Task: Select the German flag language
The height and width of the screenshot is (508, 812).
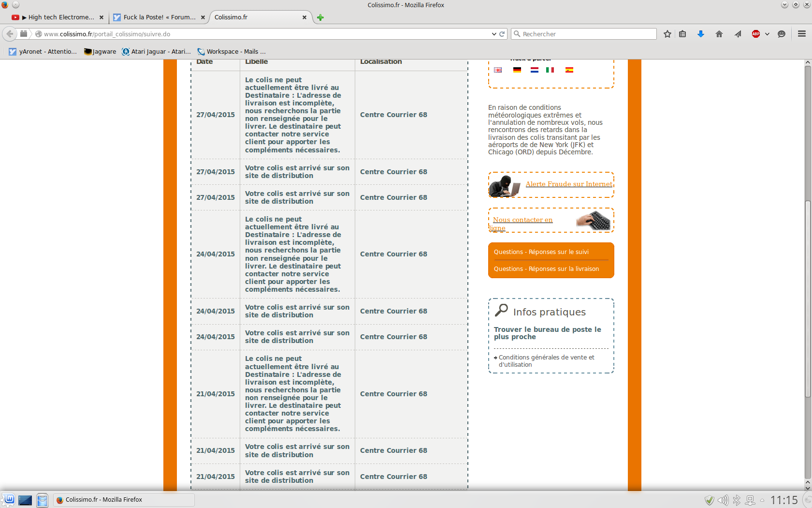Action: coord(517,70)
